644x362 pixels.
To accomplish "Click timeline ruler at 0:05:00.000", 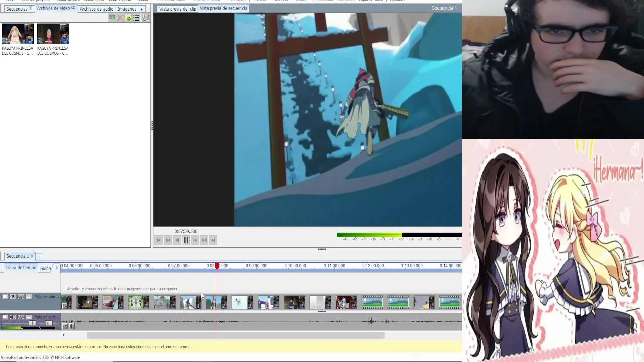I will tap(101, 266).
